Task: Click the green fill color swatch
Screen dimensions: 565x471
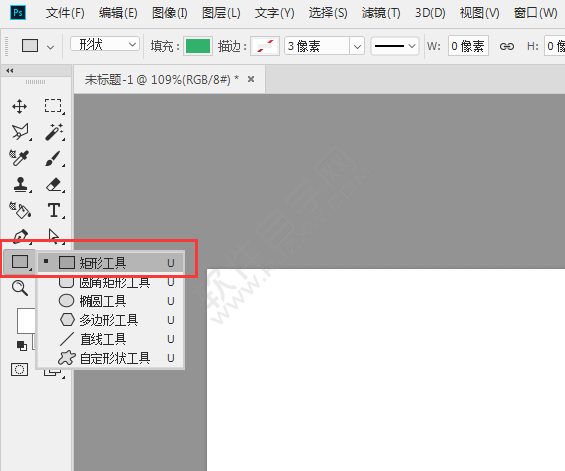Action: [x=198, y=46]
